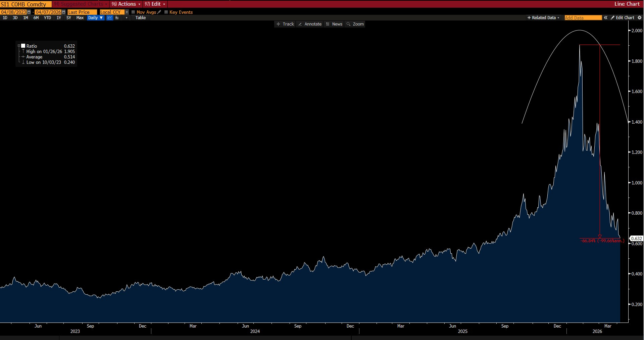Select the line chart type icon
The height and width of the screenshot is (340, 644).
click(110, 18)
